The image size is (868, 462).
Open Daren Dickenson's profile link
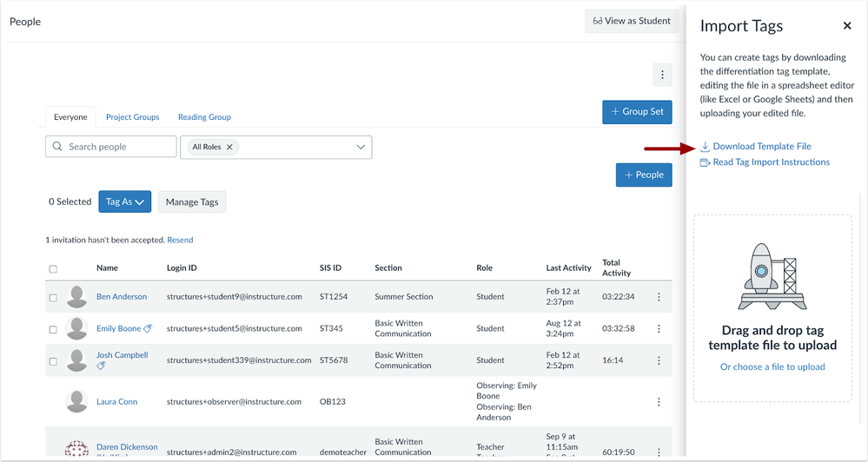[x=127, y=446]
